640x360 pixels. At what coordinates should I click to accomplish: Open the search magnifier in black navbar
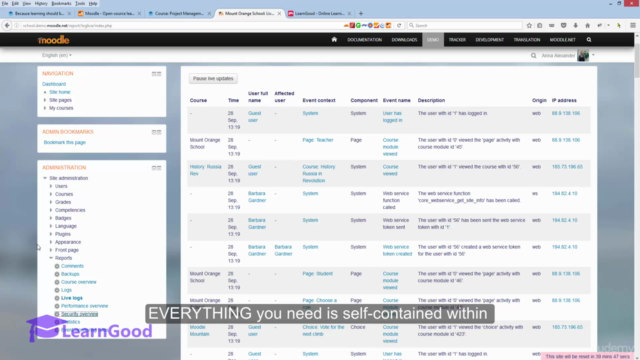(x=589, y=40)
